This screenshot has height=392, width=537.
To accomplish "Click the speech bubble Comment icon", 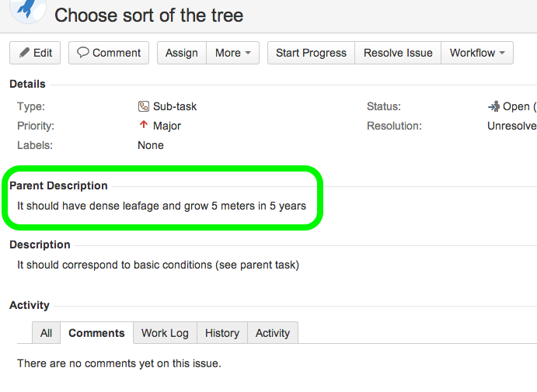I will click(x=82, y=53).
